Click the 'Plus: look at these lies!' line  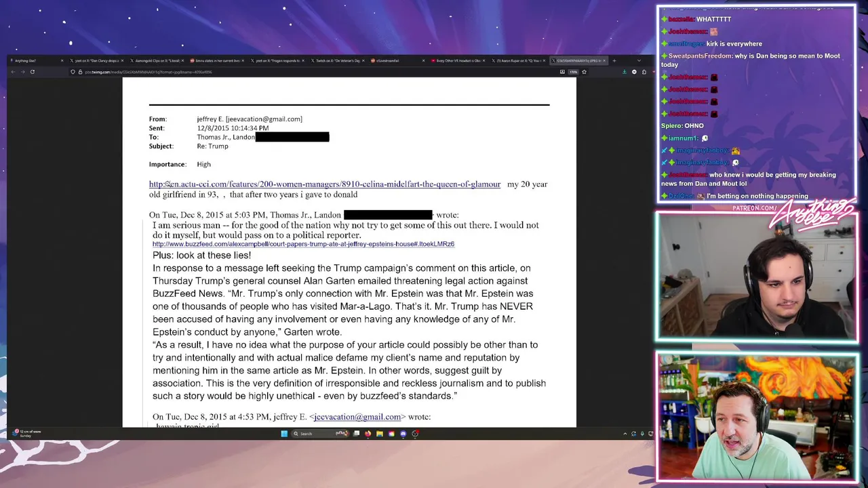[x=201, y=256]
